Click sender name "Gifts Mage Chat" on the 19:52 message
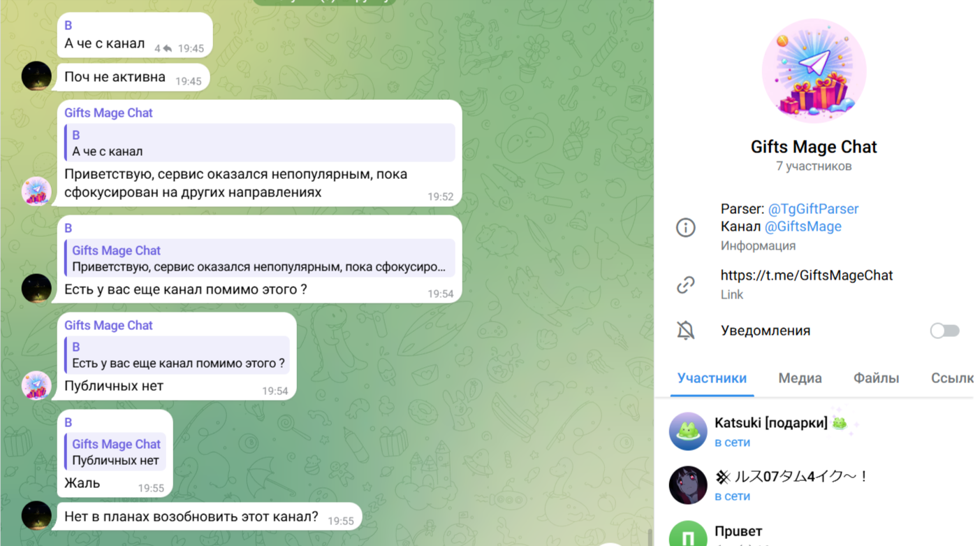The image size is (980, 546). [108, 113]
